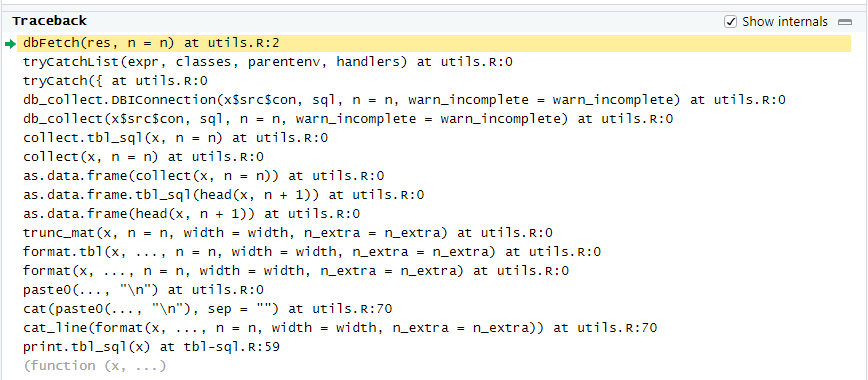
Task: Choose the collect.tbl_sql(x, n = n) frame
Action: (x=175, y=138)
